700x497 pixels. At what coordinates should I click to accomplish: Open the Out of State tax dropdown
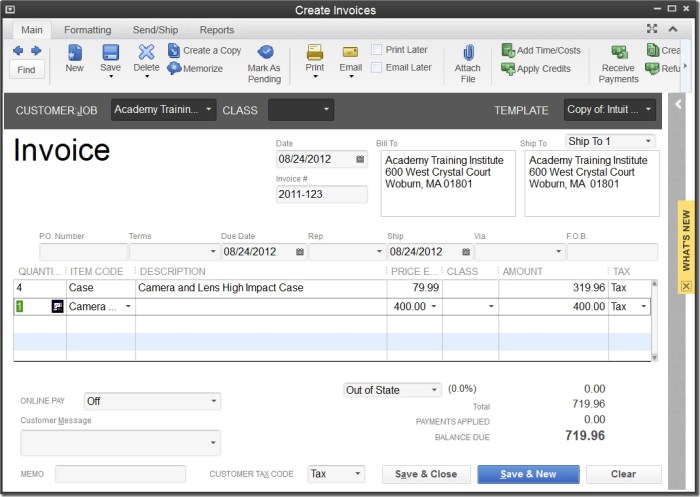coord(434,390)
